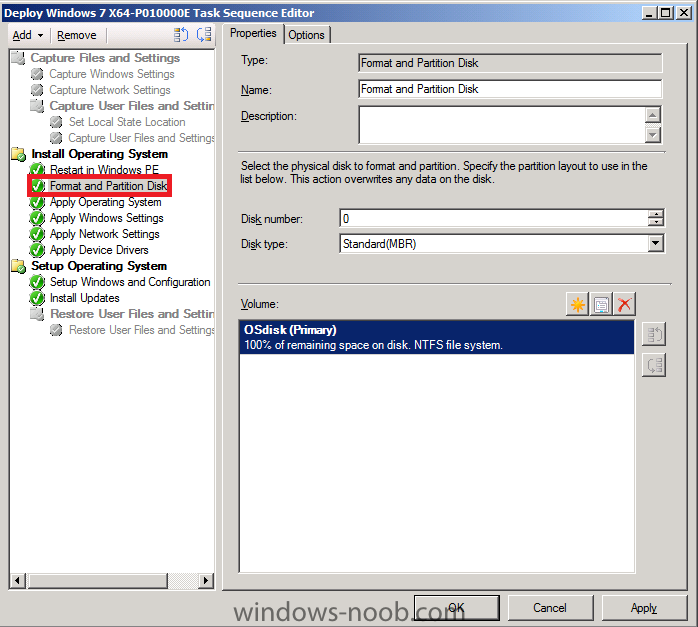Screen dimensions: 698x627
Task: Switch to the Options tab
Action: [x=306, y=35]
